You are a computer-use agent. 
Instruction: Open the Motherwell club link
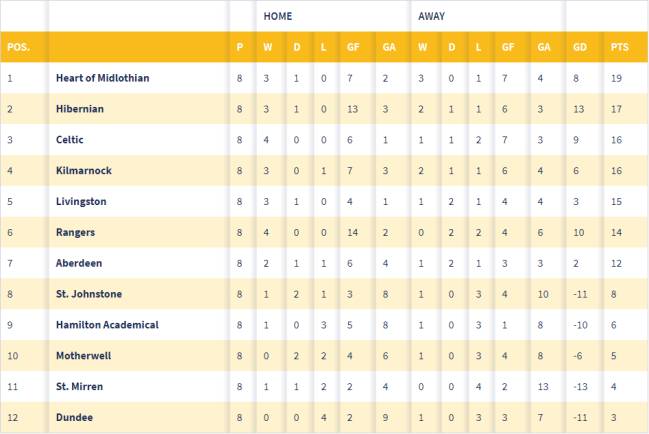tap(83, 356)
